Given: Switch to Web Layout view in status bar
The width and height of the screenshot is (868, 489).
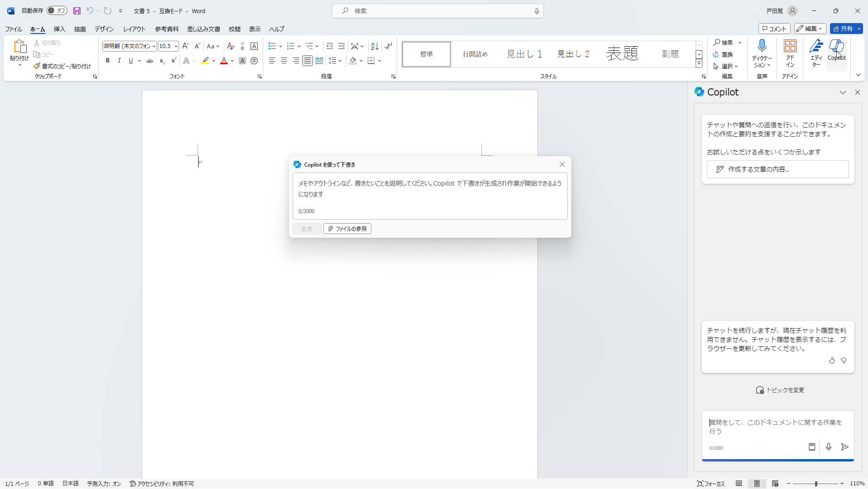Looking at the screenshot, I should pyautogui.click(x=775, y=484).
